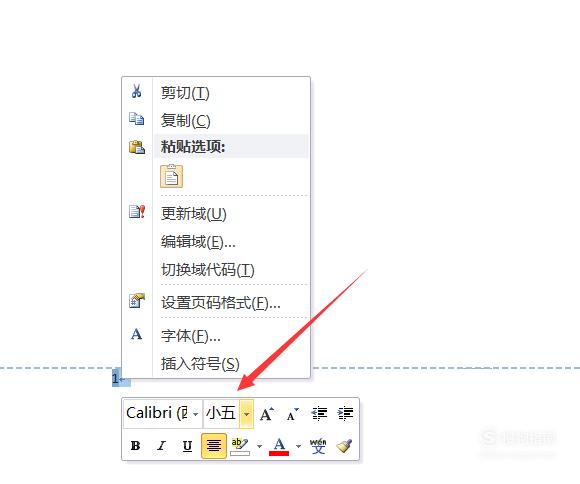Click Decrease Indent icon
Viewport: 580px width, 484px height.
coord(319,414)
